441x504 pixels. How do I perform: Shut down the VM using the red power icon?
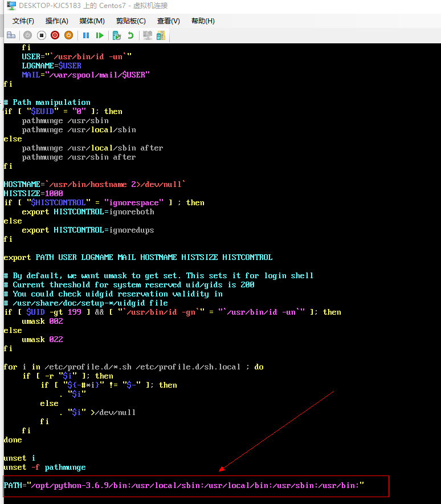click(55, 35)
